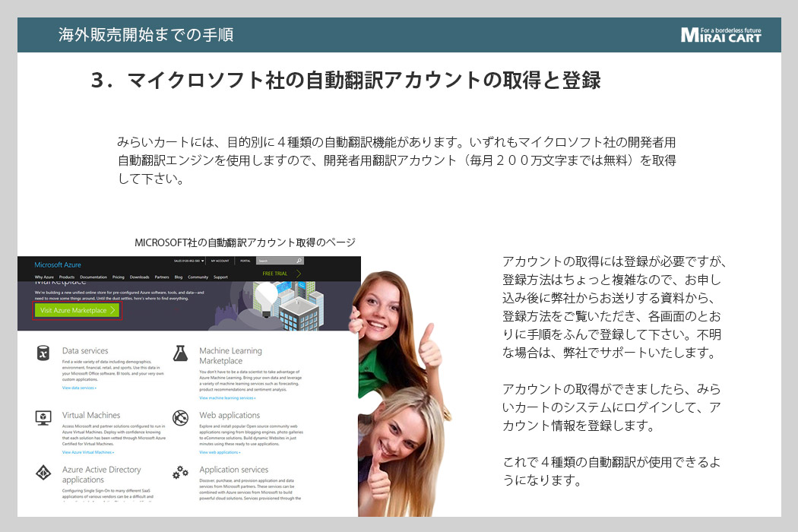The width and height of the screenshot is (798, 532).
Task: Click the Virtual Machines monitor icon
Action: [x=43, y=418]
